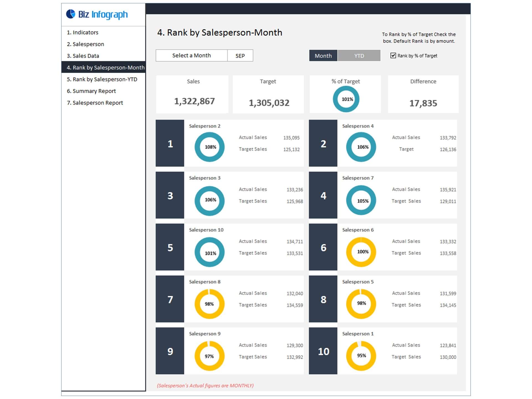This screenshot has height=399, width=532.
Task: Uncheck Rank by % of Target checkbox
Action: [393, 55]
